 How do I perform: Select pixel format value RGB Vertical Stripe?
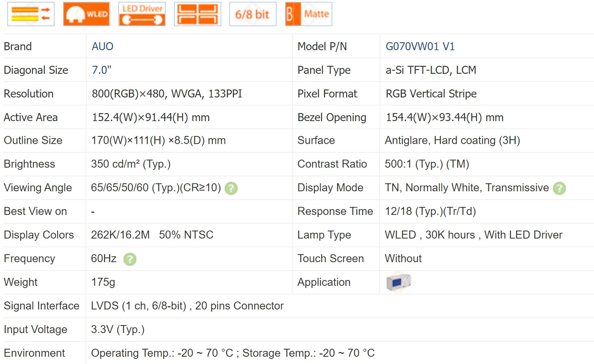(431, 94)
